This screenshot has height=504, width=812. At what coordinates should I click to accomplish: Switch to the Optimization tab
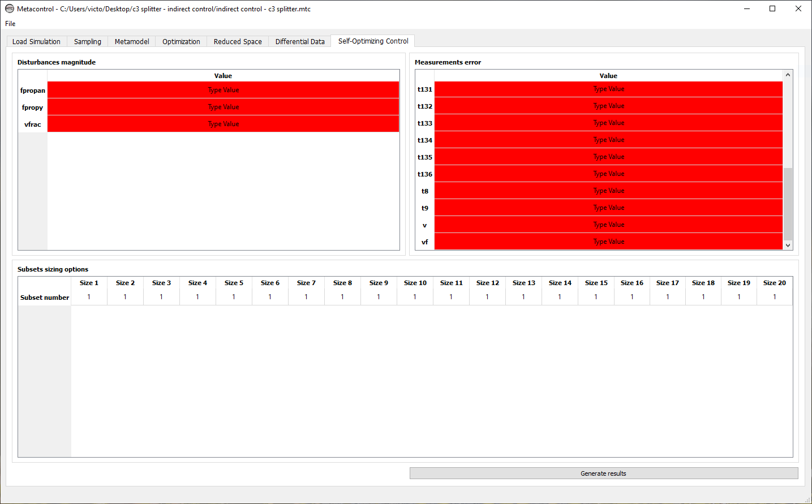tap(181, 41)
